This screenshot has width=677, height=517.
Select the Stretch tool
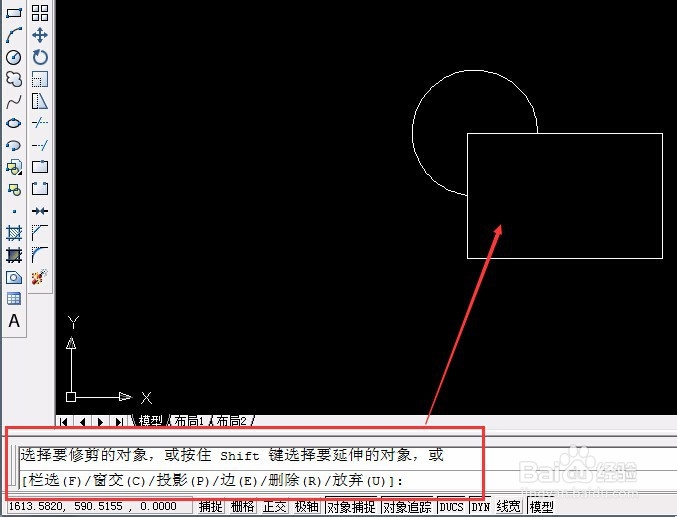click(x=40, y=101)
